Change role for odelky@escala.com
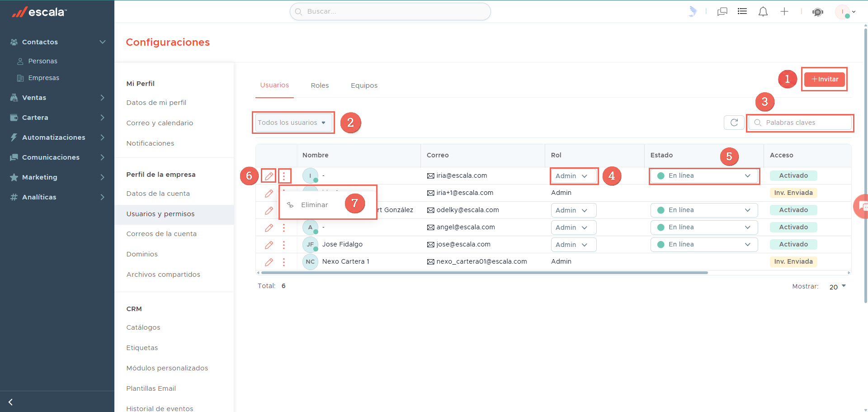Screen dimensions: 868x412 pyautogui.click(x=574, y=210)
